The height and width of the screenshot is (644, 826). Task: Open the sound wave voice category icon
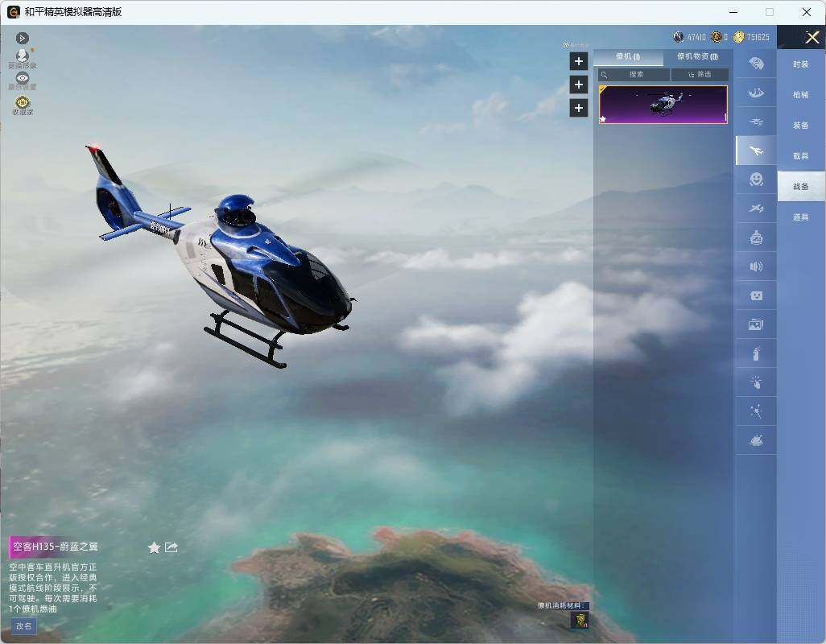756,266
